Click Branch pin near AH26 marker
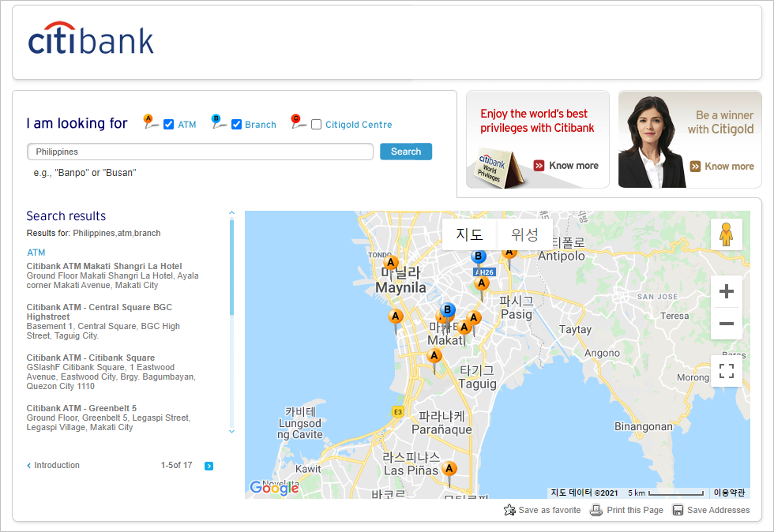This screenshot has height=532, width=774. pyautogui.click(x=478, y=257)
